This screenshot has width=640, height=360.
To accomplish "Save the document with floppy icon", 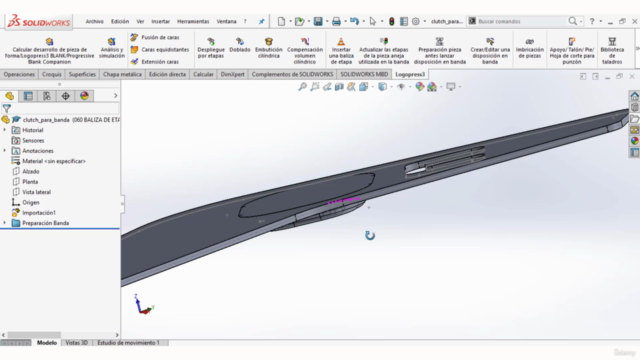I will coord(318,21).
